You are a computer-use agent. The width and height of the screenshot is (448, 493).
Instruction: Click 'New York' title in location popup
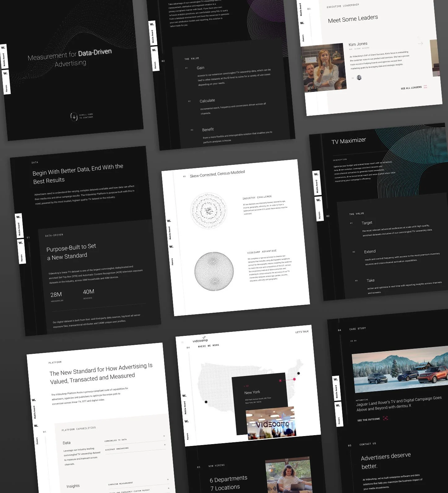click(x=252, y=392)
